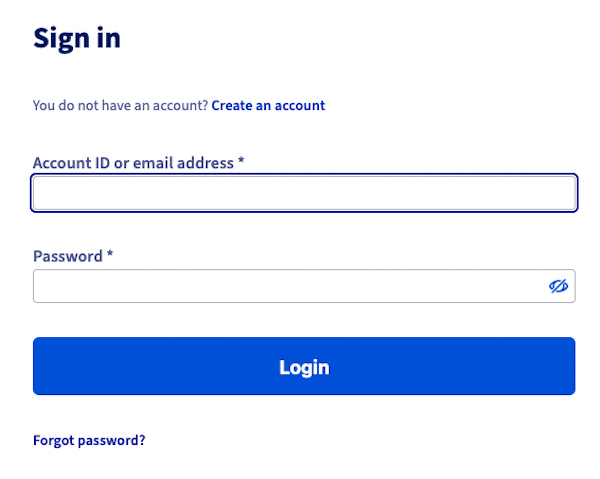Submit the form with the blue Login button

304,366
